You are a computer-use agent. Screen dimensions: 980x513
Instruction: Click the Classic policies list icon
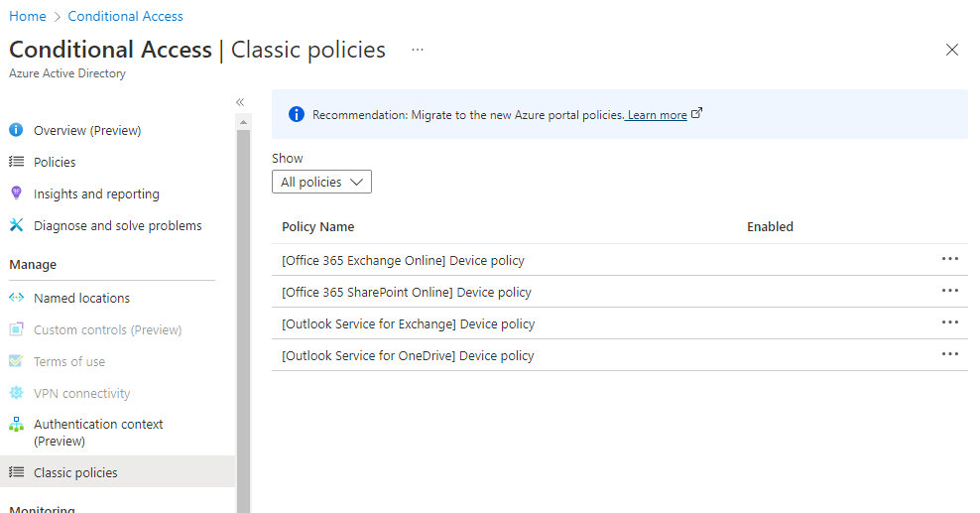pos(16,472)
